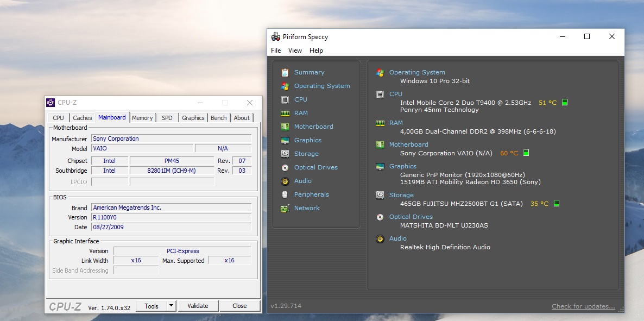The image size is (644, 321).
Task: Open the Tools dropdown arrow in CPU-Z
Action: coord(172,306)
